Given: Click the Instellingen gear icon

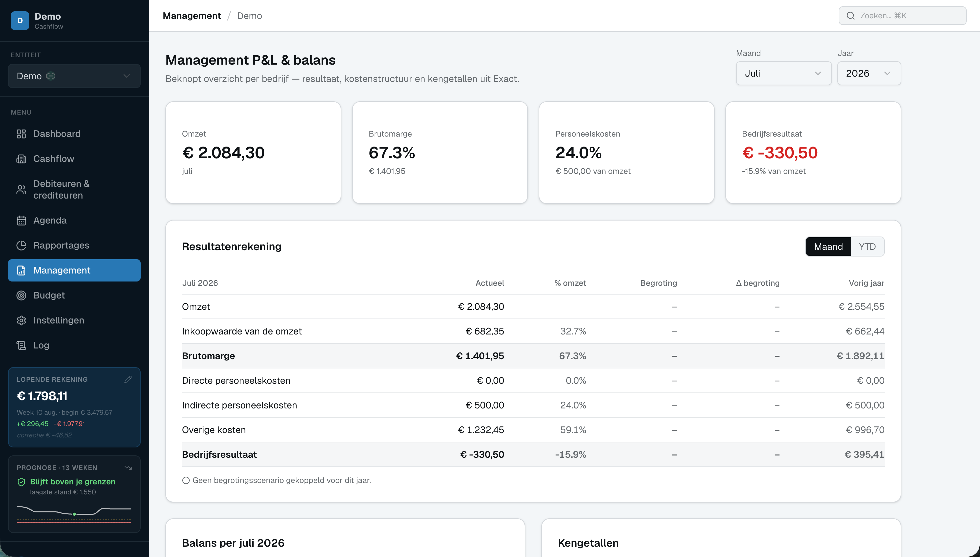Looking at the screenshot, I should [x=21, y=320].
